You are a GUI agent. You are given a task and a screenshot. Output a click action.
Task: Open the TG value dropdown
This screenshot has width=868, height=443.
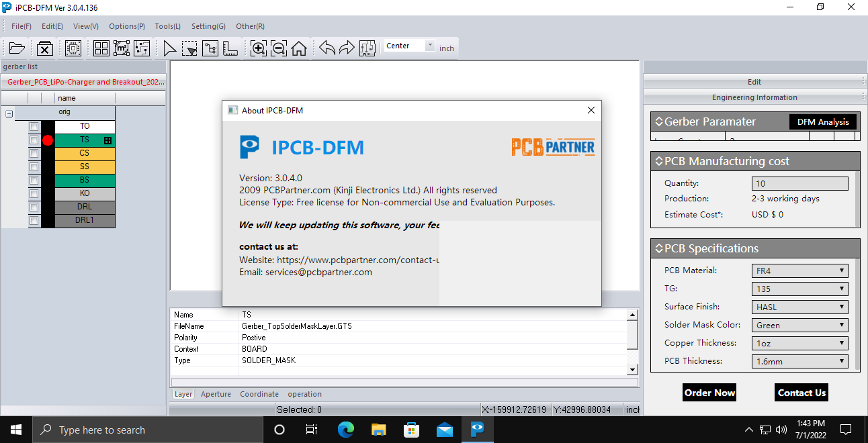coord(799,289)
